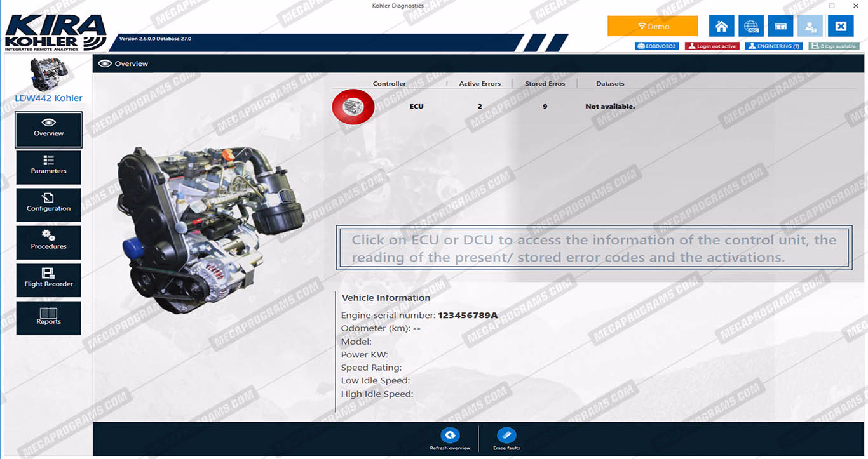Click the orange Demo connection button
Screen dimensions: 868x459
point(653,26)
